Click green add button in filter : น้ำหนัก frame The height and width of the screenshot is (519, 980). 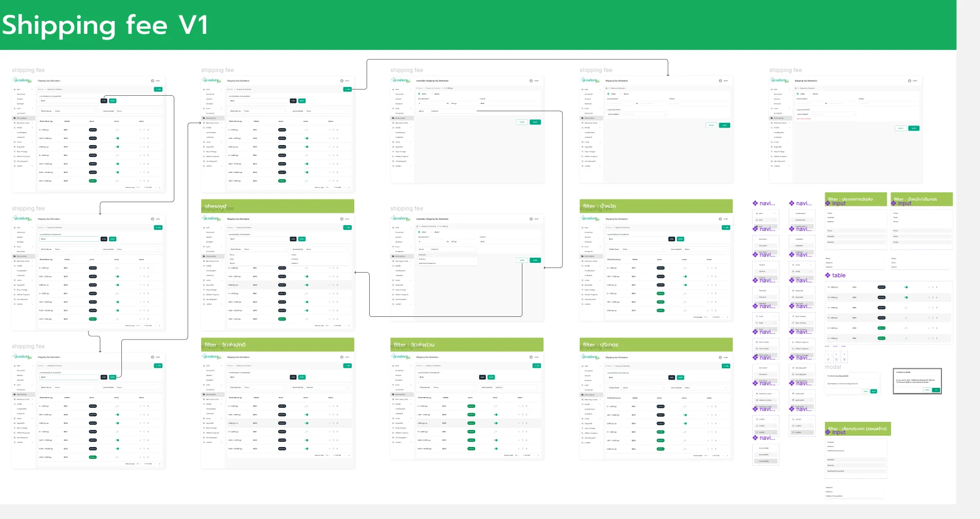click(726, 227)
